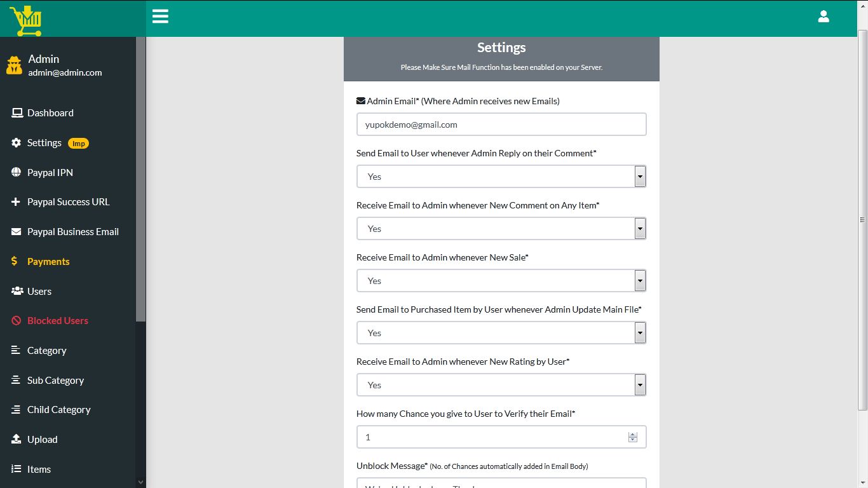Screen dimensions: 868x488
Task: Open the Settings gear menu item
Action: click(x=44, y=142)
